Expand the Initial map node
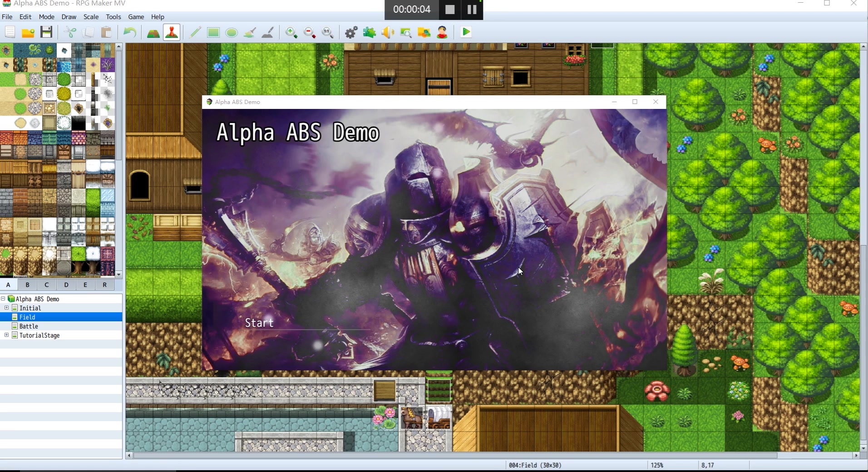 pyautogui.click(x=6, y=308)
